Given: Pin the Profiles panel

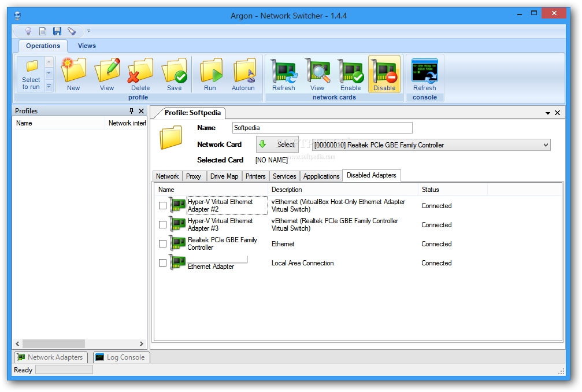Looking at the screenshot, I should [131, 110].
